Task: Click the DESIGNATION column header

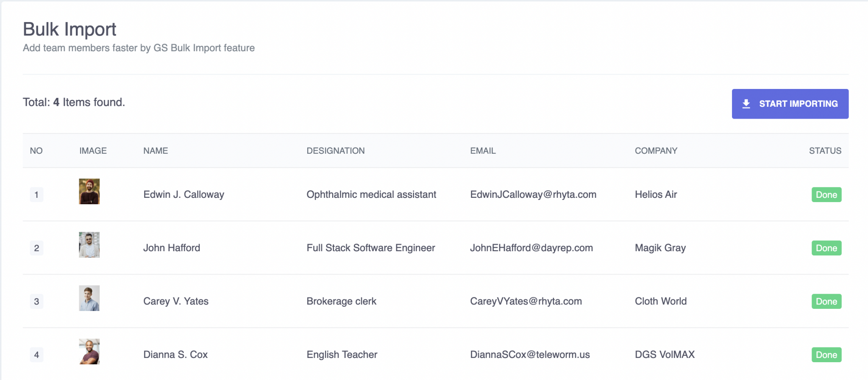Action: point(335,151)
